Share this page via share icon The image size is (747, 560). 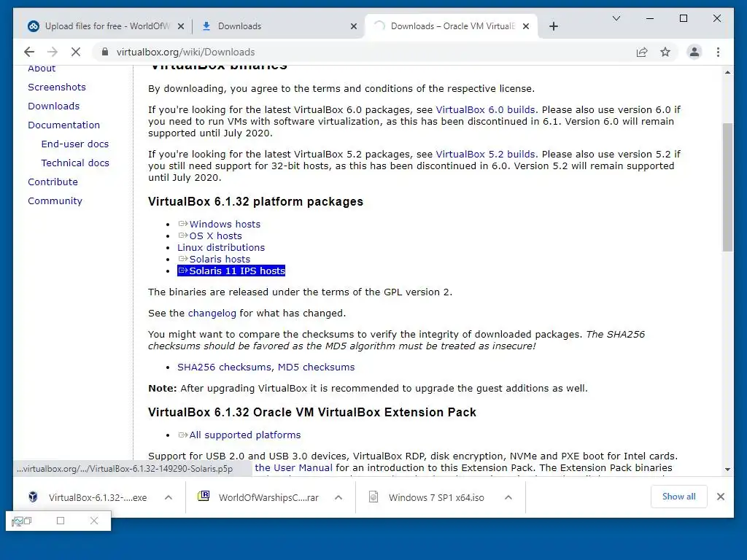click(642, 52)
